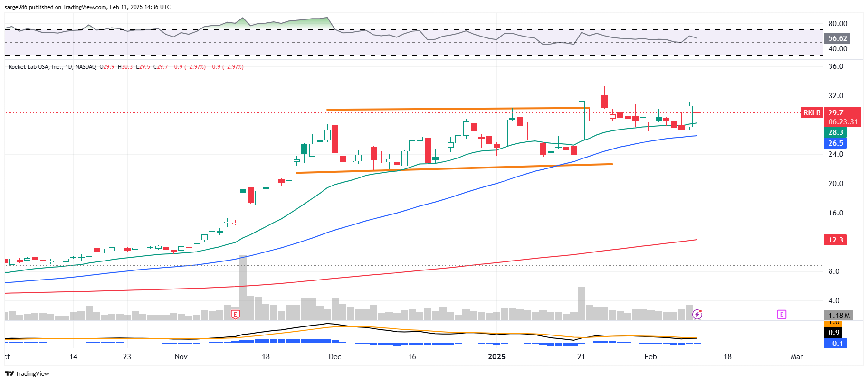Click the black 0.9 MACD value label
The width and height of the screenshot is (868, 382).
pyautogui.click(x=834, y=332)
